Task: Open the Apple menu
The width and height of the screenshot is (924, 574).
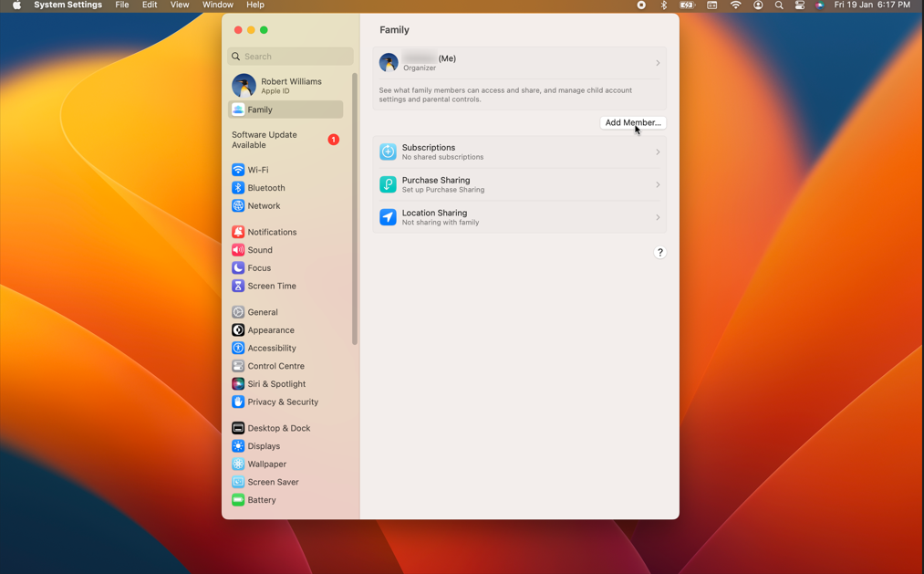Action: click(x=17, y=5)
